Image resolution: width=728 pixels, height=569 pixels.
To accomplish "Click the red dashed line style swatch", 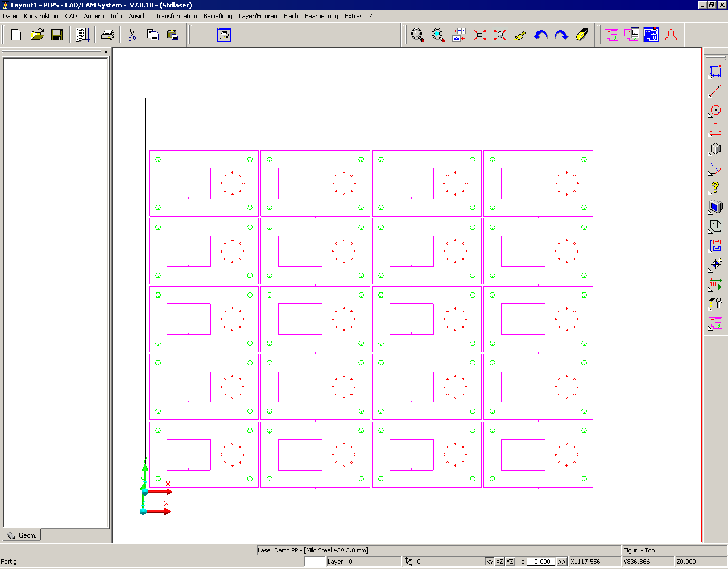I will coord(315,562).
